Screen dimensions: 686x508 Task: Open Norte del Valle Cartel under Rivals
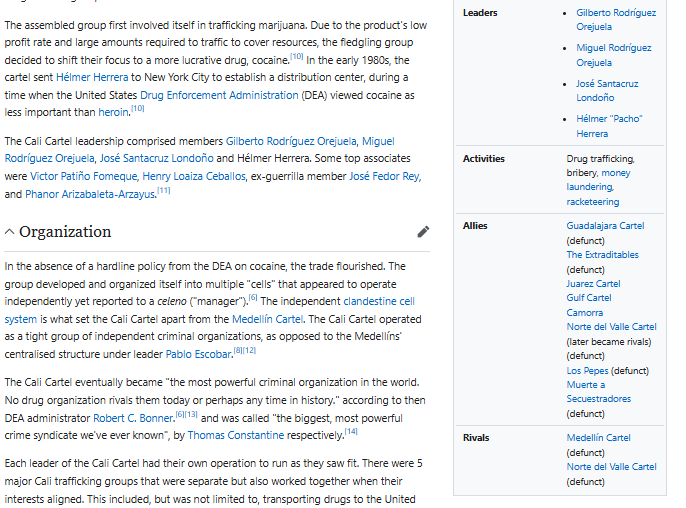611,467
